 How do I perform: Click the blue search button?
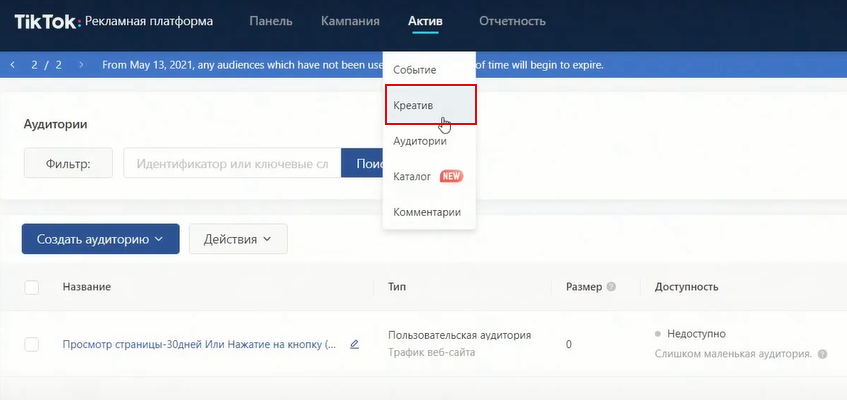[x=362, y=163]
